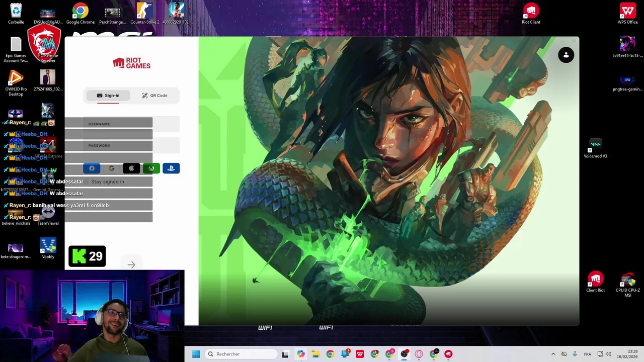Switch to the QR Code tab
This screenshot has width=644, height=362.
pyautogui.click(x=154, y=96)
